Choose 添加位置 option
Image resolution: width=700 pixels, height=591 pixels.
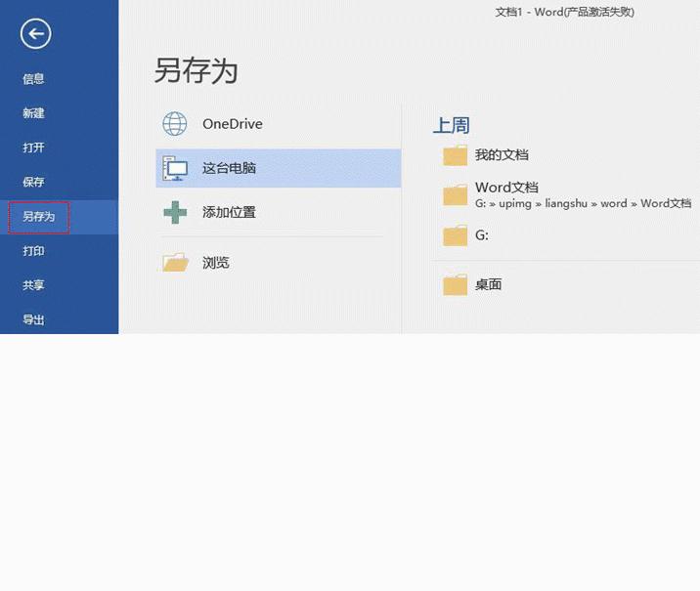point(278,212)
